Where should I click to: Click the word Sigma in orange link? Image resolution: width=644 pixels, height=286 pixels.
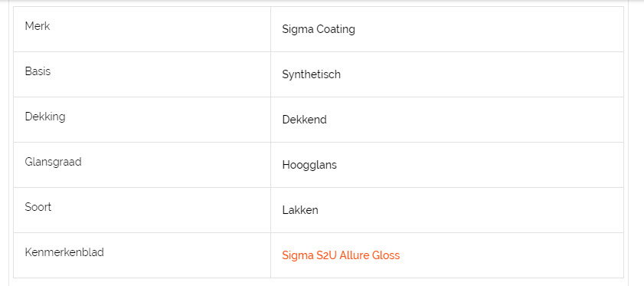(298, 255)
